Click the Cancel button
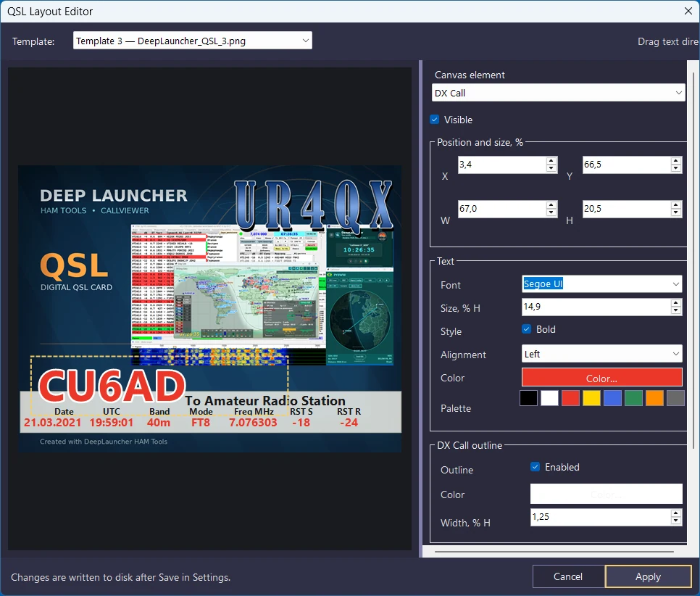 [568, 577]
